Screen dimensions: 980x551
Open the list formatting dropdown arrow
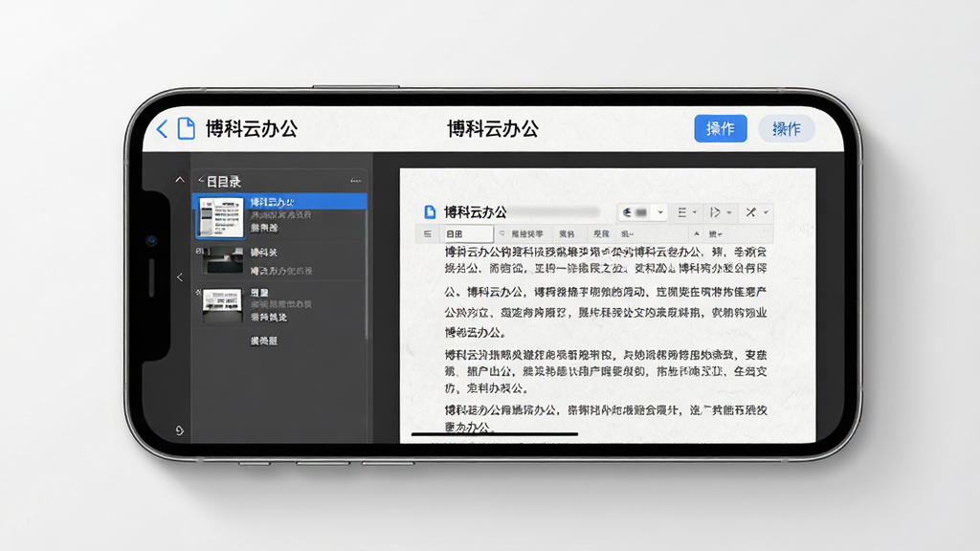click(x=695, y=212)
